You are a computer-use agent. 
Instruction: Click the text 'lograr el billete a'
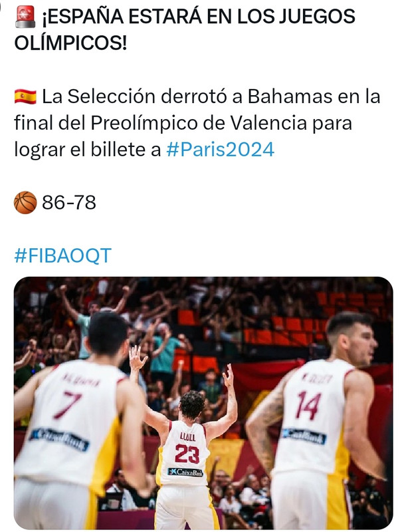coord(88,150)
